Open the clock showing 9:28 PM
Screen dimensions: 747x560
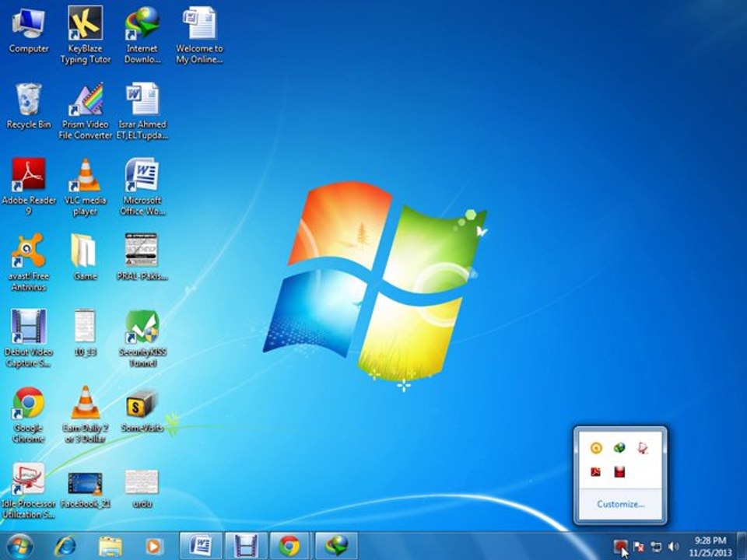pos(710,547)
